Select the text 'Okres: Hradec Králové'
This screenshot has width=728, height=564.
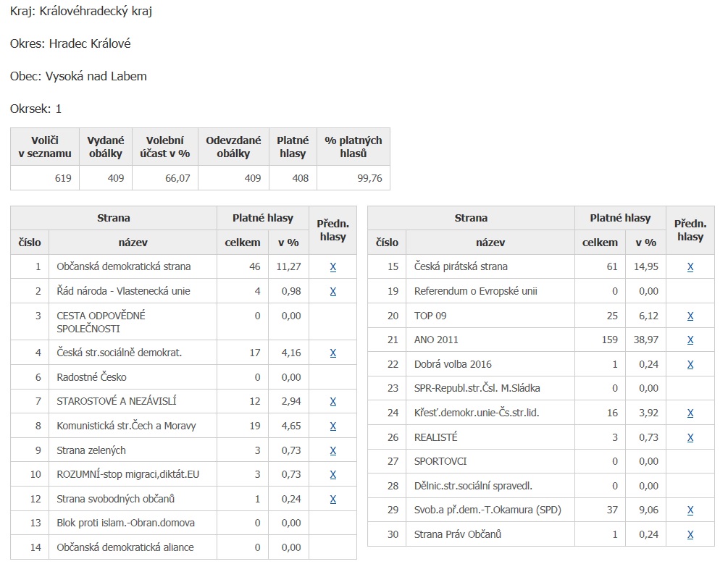[70, 43]
